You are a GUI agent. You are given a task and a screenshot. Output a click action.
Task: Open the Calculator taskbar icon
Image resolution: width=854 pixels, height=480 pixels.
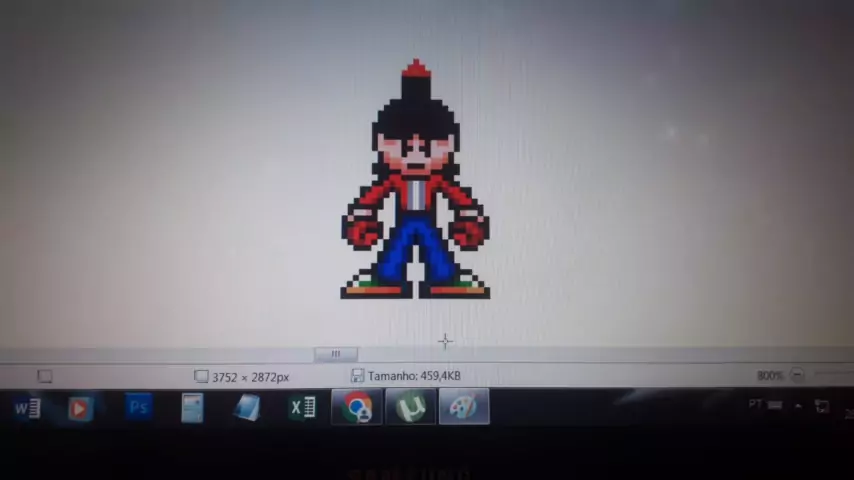pyautogui.click(x=192, y=408)
